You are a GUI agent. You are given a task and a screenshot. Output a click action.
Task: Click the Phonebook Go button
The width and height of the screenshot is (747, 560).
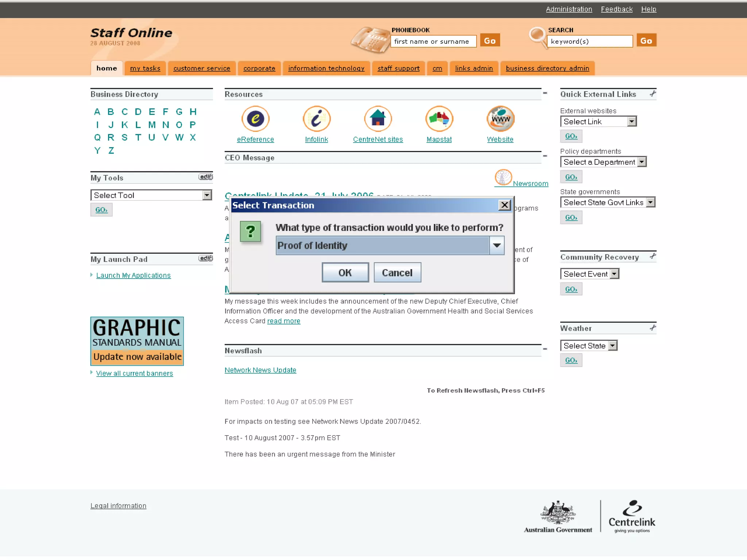tap(490, 40)
